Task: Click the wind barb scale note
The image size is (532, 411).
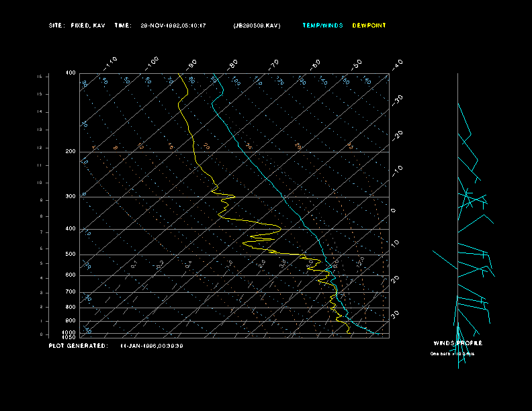Action: tap(452, 353)
